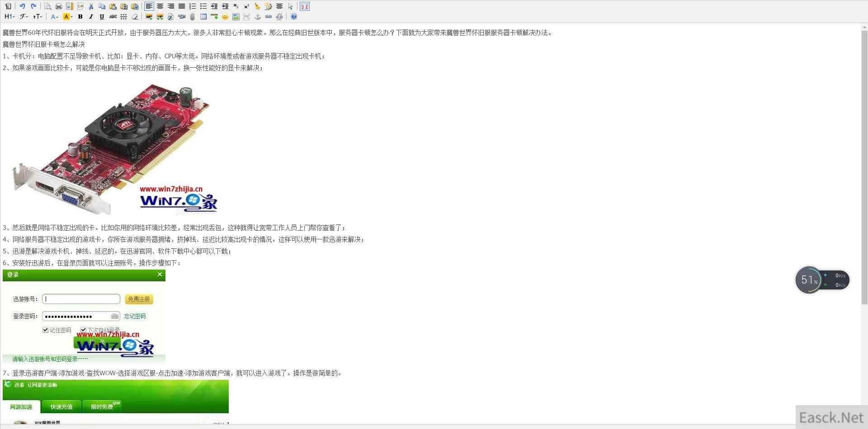Place cursor in line starting '7、登录迅游客户端'
Viewport: 868px width, 429px height.
173,373
